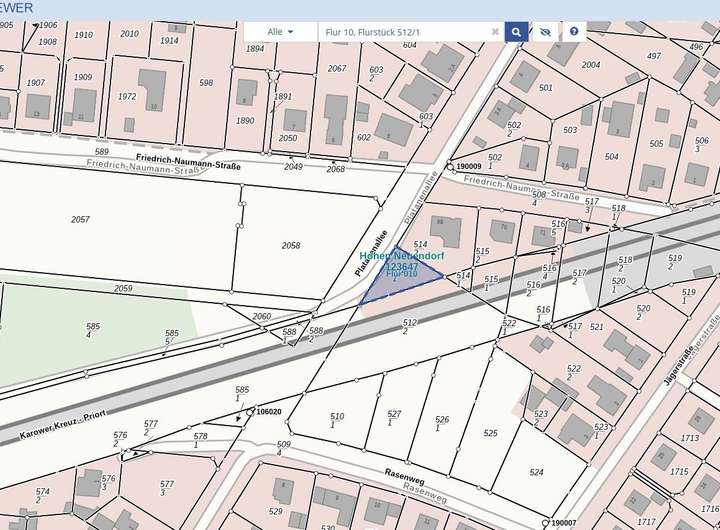
Task: Open help via the question mark icon
Action: 574,32
